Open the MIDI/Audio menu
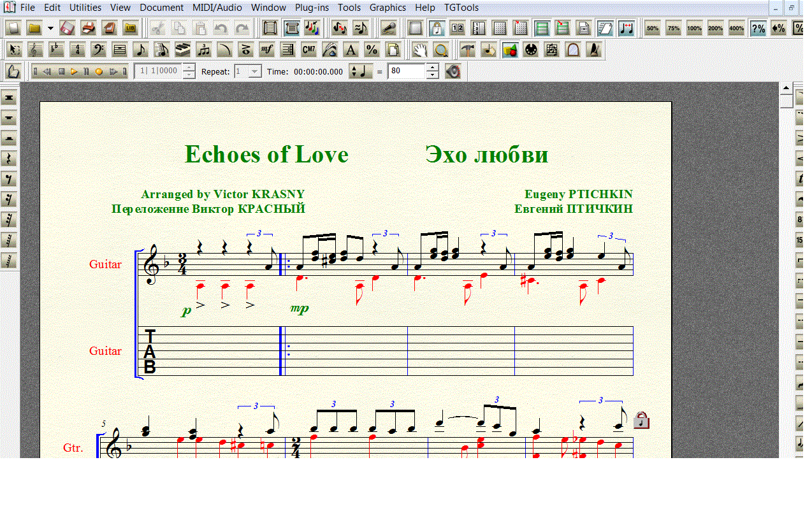 pos(217,8)
